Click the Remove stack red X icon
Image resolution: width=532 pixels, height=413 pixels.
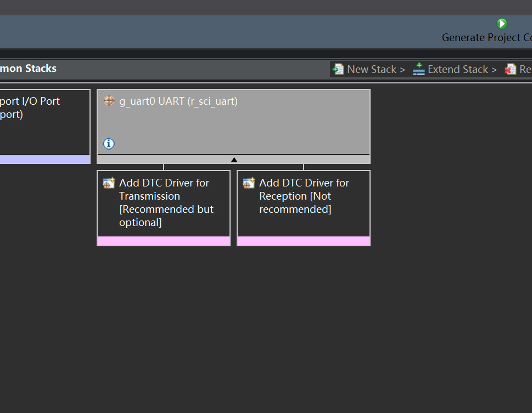tap(510, 69)
